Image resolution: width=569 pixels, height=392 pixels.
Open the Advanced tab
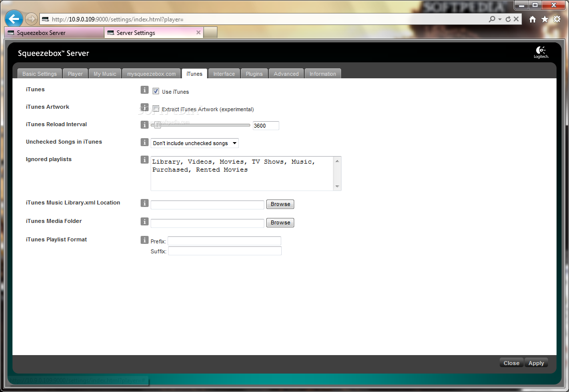[x=286, y=74]
